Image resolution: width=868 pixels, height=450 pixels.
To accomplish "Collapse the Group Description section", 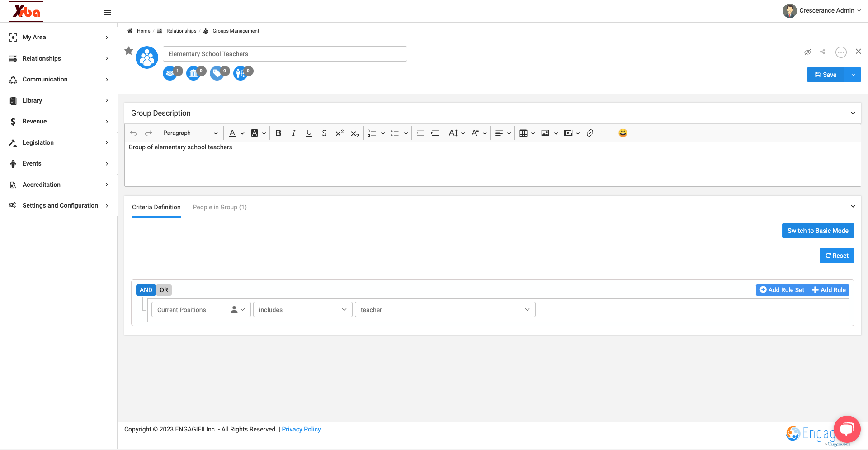I will [x=853, y=113].
